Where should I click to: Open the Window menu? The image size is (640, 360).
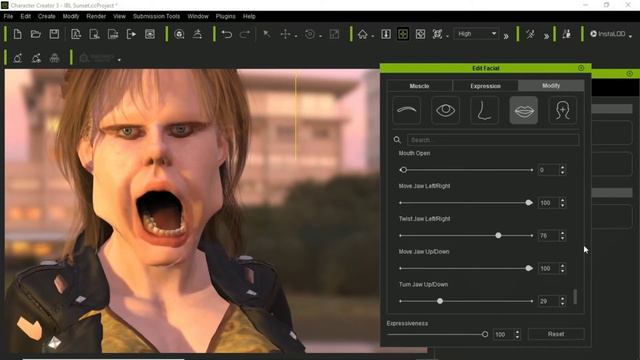[198, 16]
